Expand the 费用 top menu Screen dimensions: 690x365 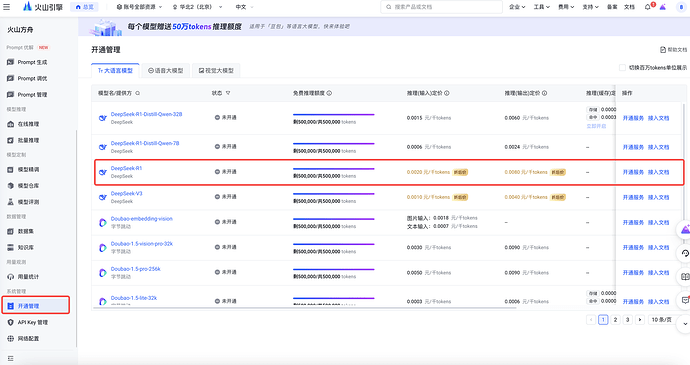pyautogui.click(x=566, y=7)
